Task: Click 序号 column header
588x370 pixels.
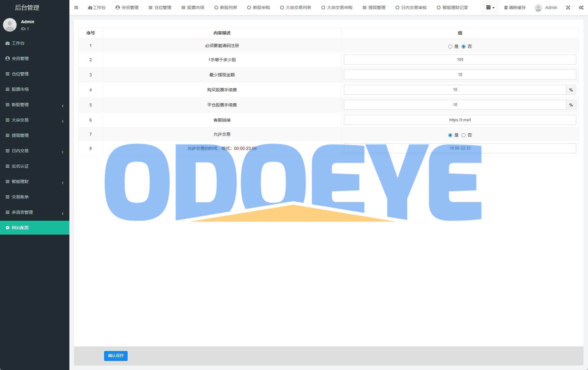Action: [91, 33]
